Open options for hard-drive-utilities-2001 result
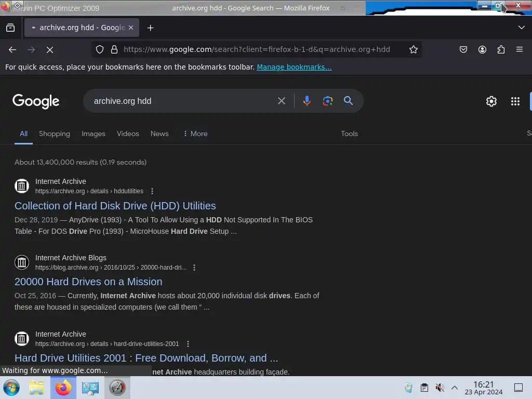This screenshot has width=532, height=399. [x=188, y=344]
